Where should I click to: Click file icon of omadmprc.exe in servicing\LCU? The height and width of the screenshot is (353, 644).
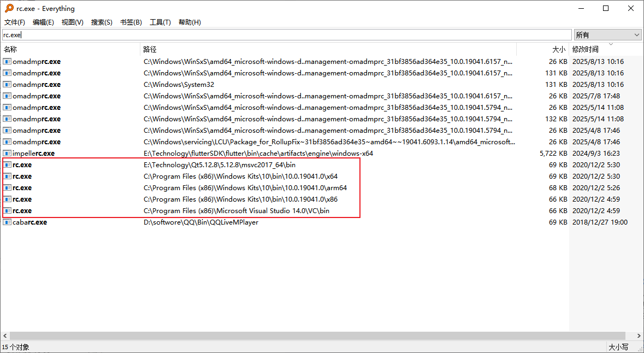tap(7, 142)
